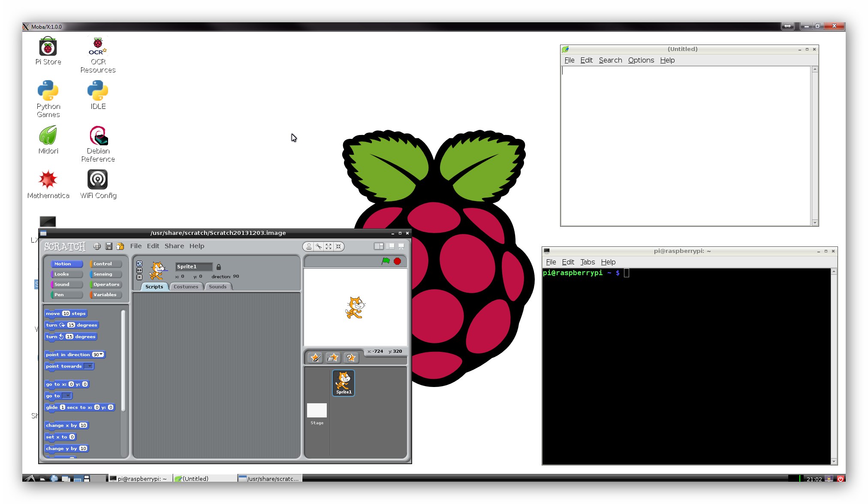
Task: Set sprite rotation to left-right flip only
Action: (x=139, y=270)
